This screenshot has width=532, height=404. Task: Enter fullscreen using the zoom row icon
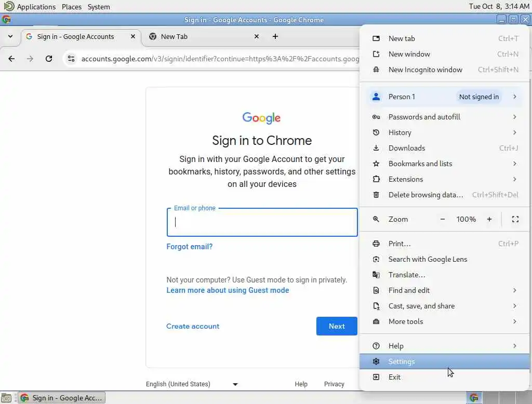coord(515,219)
